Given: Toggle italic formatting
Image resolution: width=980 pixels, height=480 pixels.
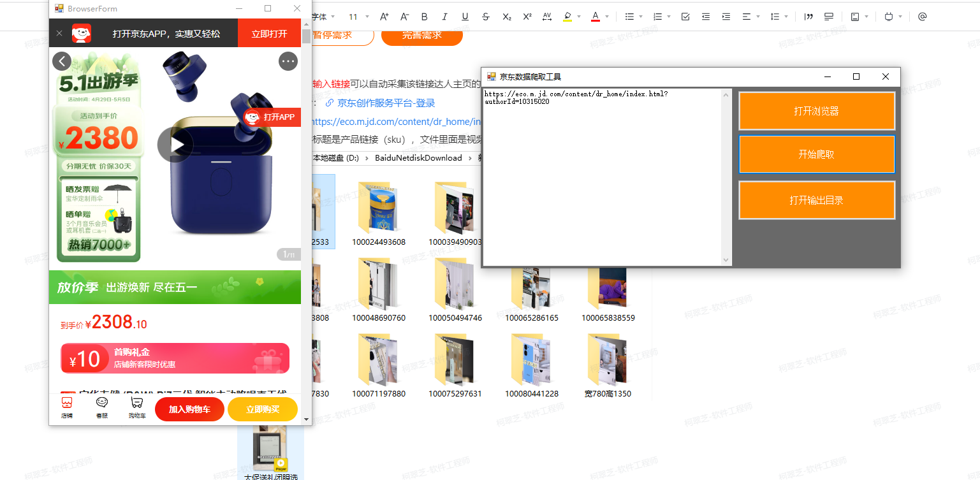Looking at the screenshot, I should click(444, 17).
